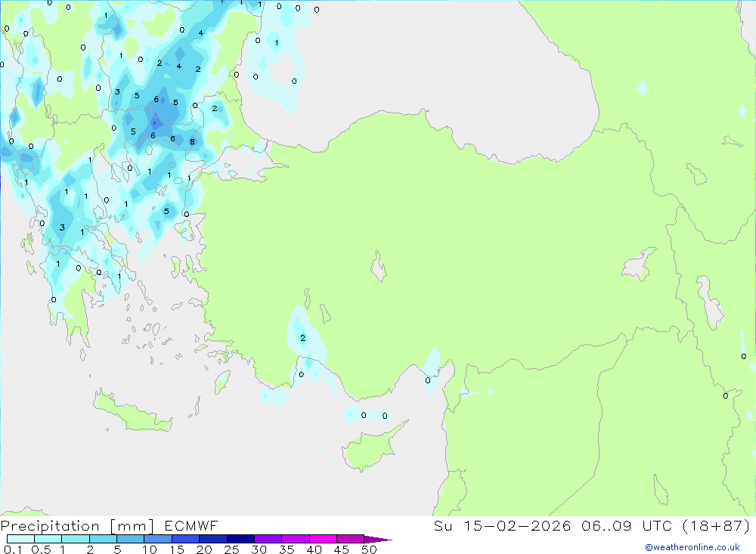This screenshot has width=756, height=554.
Task: Pick the 2–5 mm legend color swatch
Action: pyautogui.click(x=103, y=539)
